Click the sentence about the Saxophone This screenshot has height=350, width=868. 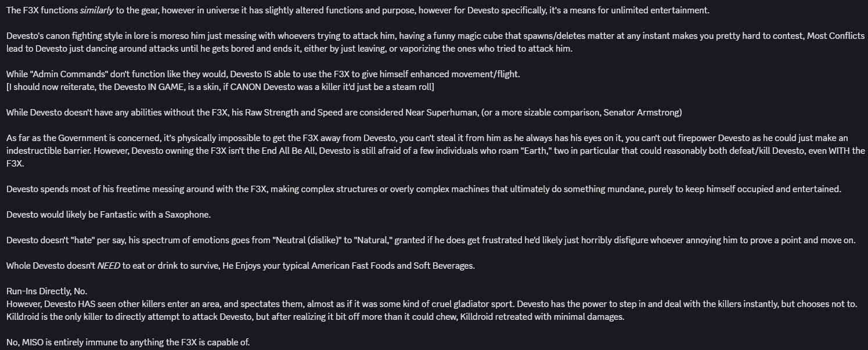click(x=109, y=215)
